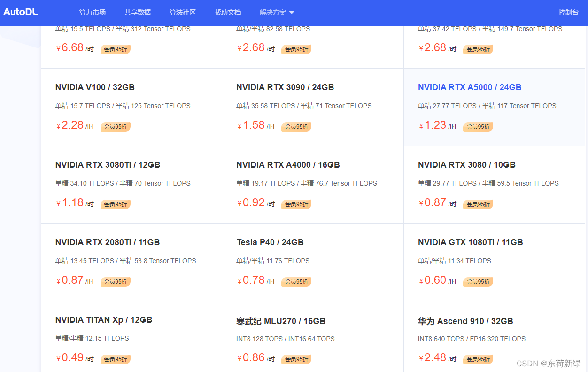Click the 单精/半精 12.15 TFLOPS spec line
The height and width of the screenshot is (372, 588).
coord(92,338)
